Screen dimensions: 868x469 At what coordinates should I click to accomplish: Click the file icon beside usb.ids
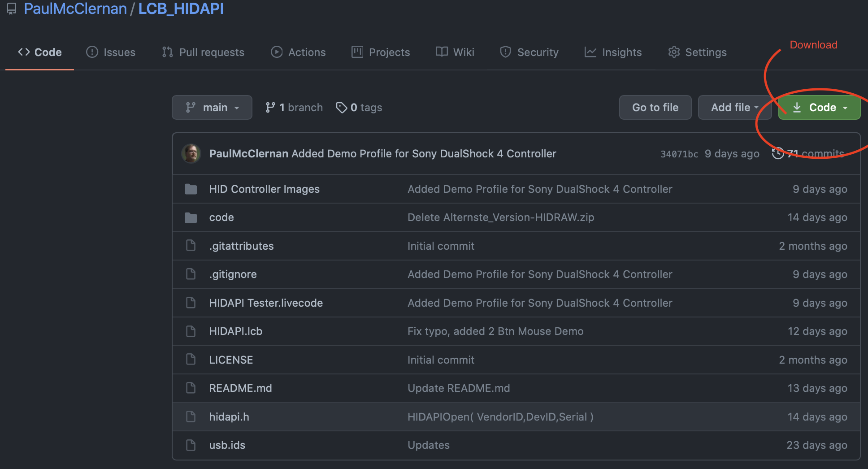(191, 445)
